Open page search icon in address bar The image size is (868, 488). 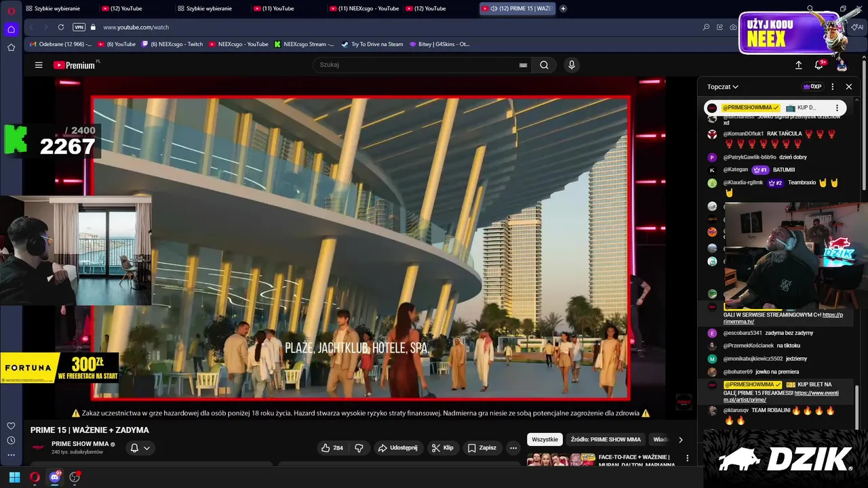pos(706,27)
